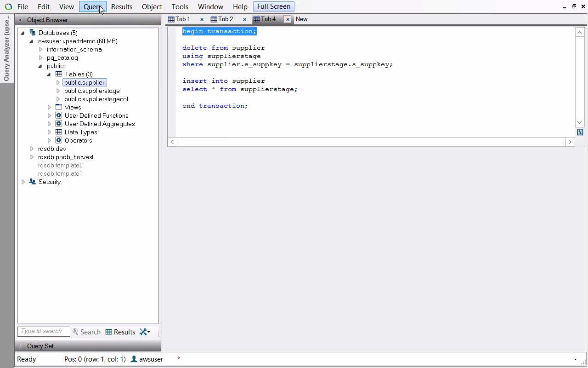Click the Operators gear icon
Viewport: 588px width, 368px height.
click(59, 140)
